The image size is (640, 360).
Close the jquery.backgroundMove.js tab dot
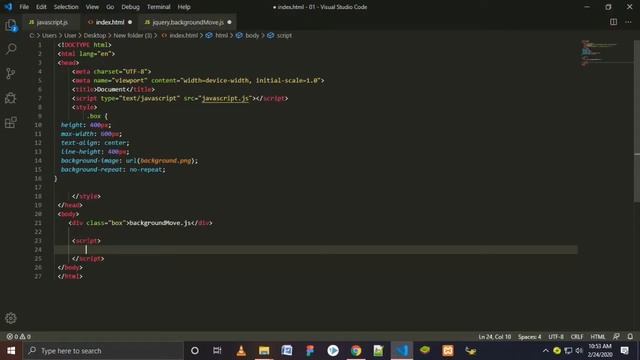click(229, 22)
